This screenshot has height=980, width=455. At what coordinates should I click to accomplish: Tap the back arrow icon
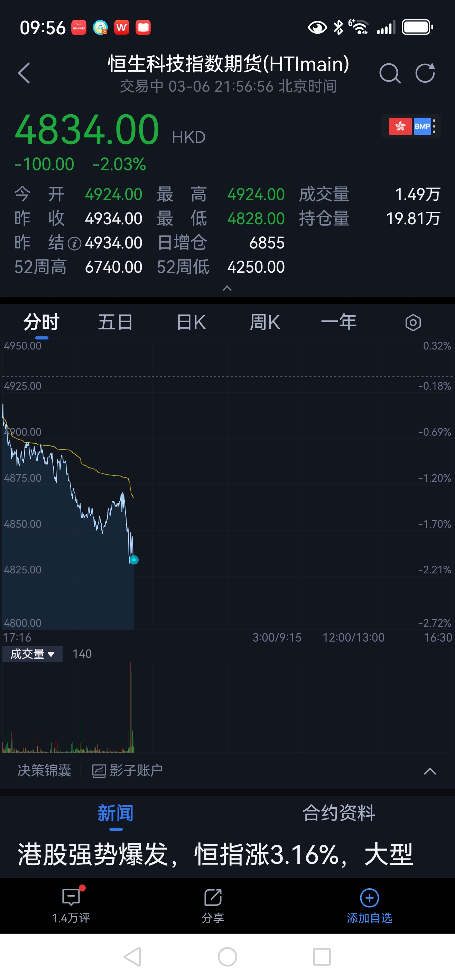click(x=24, y=73)
